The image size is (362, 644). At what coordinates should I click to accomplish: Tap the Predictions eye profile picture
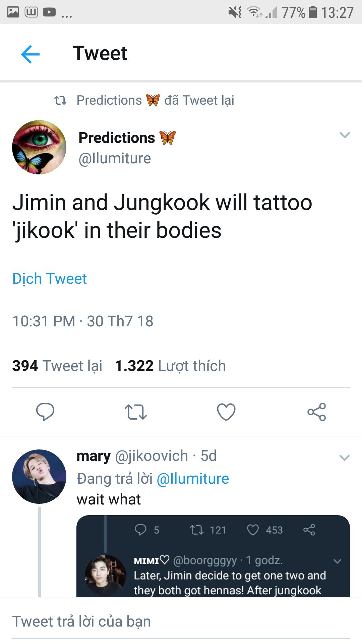click(x=39, y=147)
